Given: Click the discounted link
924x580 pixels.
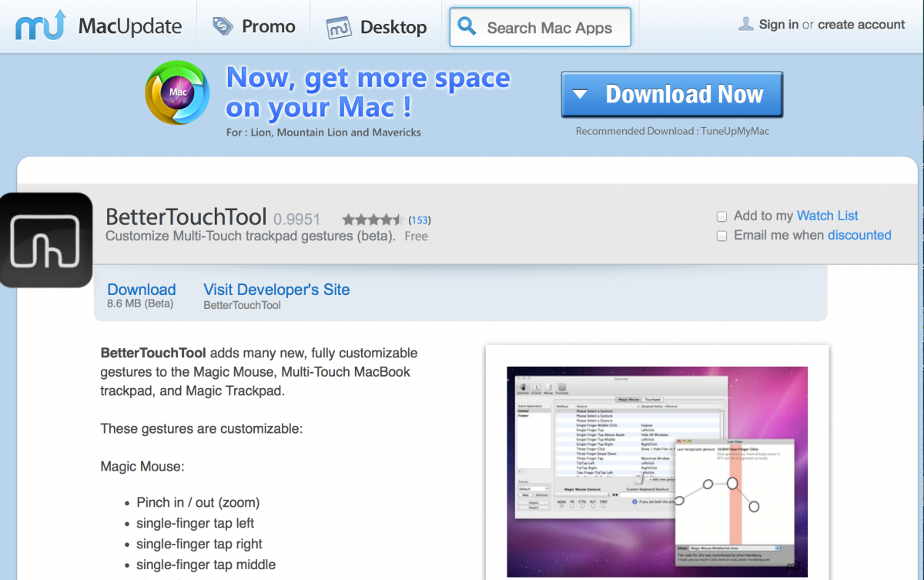Looking at the screenshot, I should point(859,235).
